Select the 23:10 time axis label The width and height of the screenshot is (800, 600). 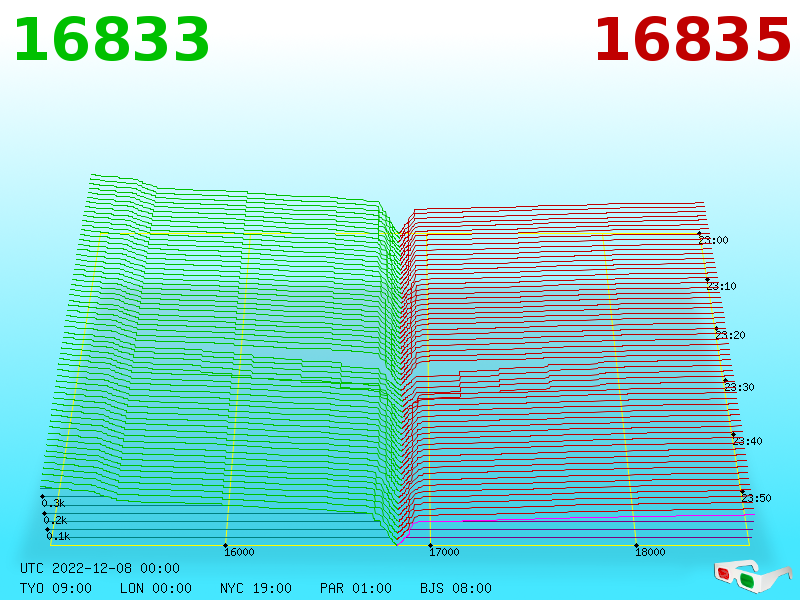click(721, 286)
